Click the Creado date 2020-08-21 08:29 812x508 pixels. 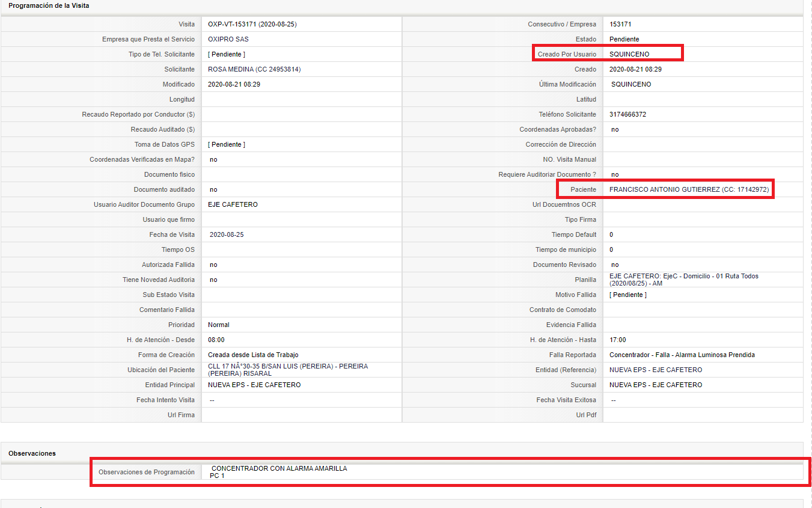tap(636, 69)
